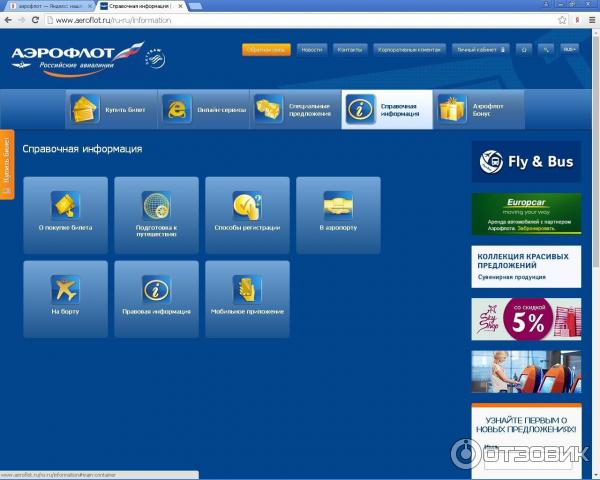Open the Способы регистрации icon
This screenshot has width=600, height=480.
click(x=248, y=206)
